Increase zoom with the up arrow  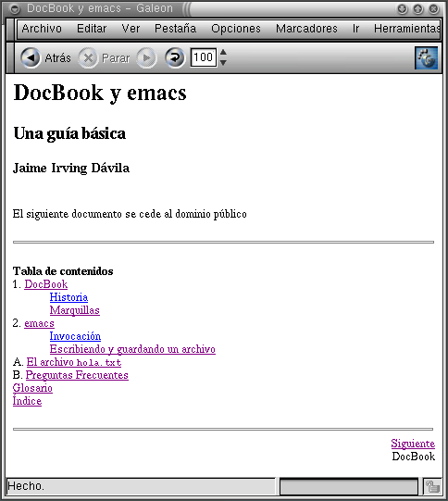pos(223,53)
